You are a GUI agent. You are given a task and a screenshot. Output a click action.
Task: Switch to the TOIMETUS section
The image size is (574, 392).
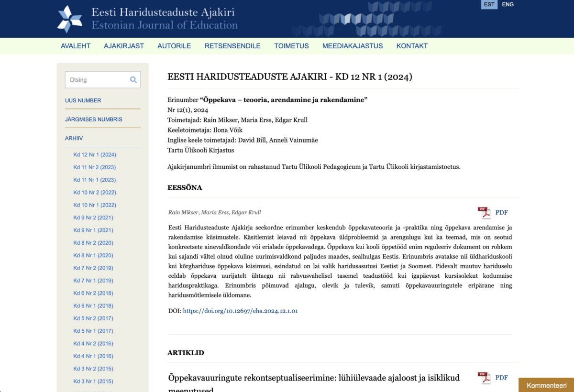[291, 46]
